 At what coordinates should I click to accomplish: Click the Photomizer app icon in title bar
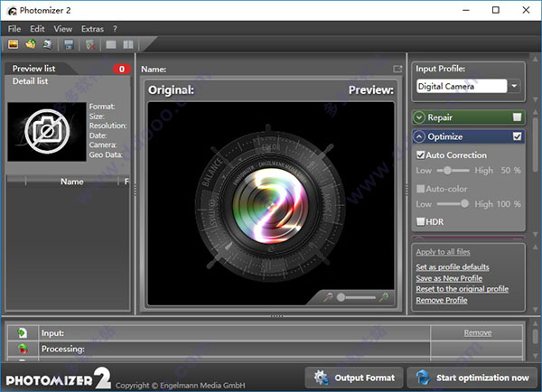(x=12, y=11)
